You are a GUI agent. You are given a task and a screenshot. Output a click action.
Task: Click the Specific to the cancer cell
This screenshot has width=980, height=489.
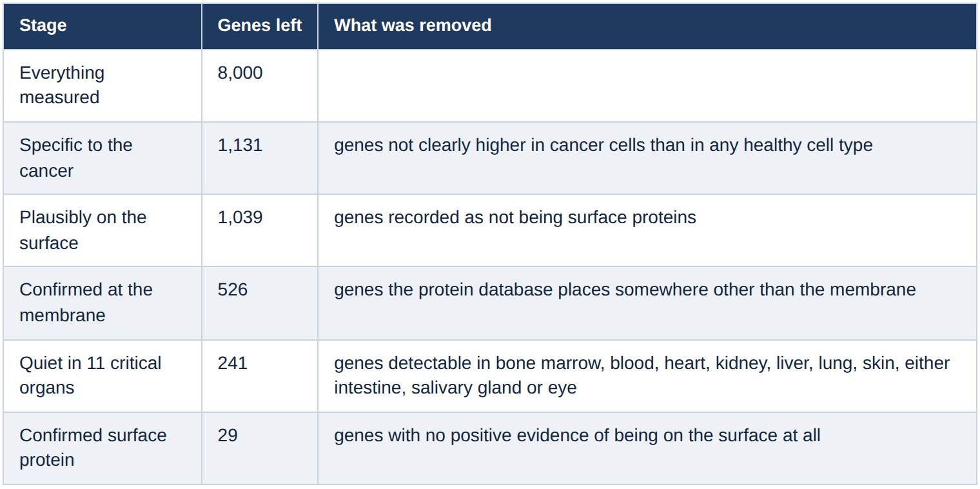[x=103, y=157]
